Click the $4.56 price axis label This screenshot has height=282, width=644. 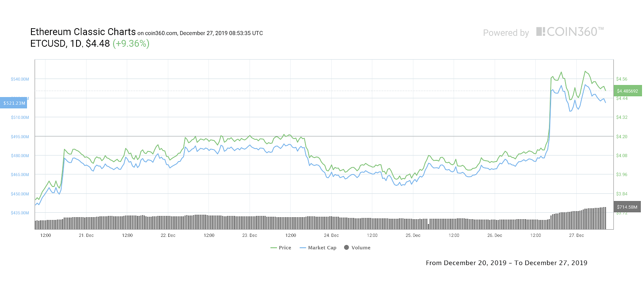pos(621,79)
